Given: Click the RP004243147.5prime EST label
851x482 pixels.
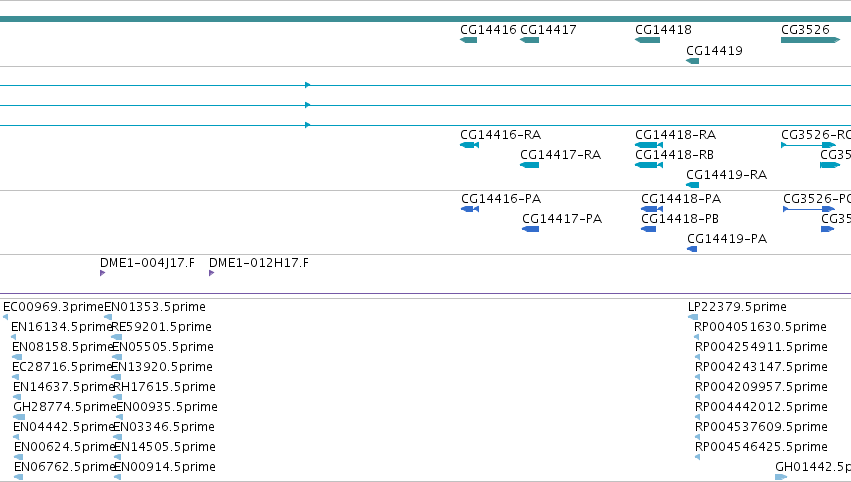Looking at the screenshot, I should click(761, 367).
